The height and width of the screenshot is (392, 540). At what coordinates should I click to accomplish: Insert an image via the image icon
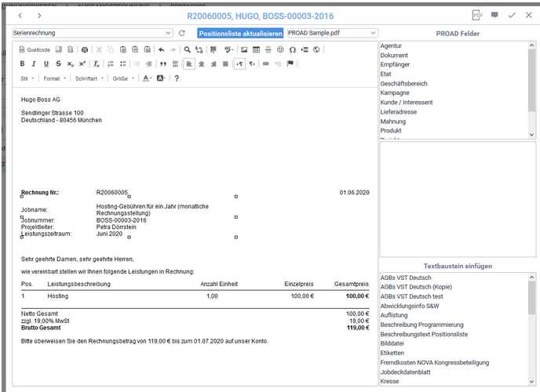244,49
